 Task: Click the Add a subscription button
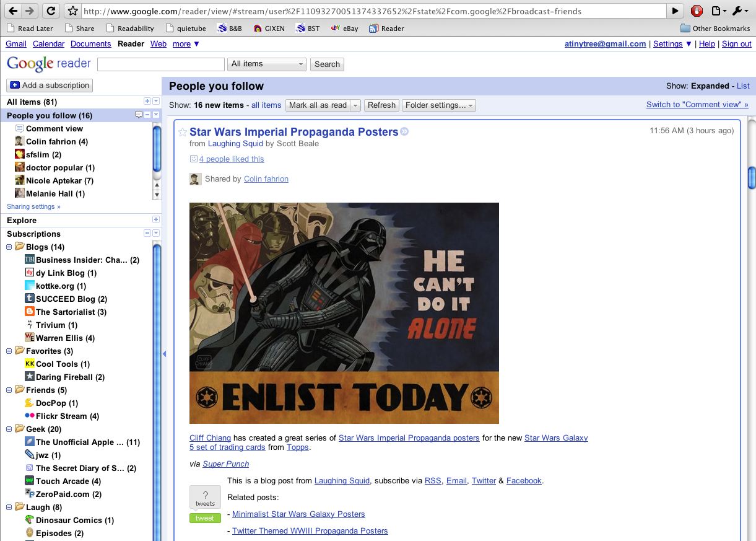point(50,86)
